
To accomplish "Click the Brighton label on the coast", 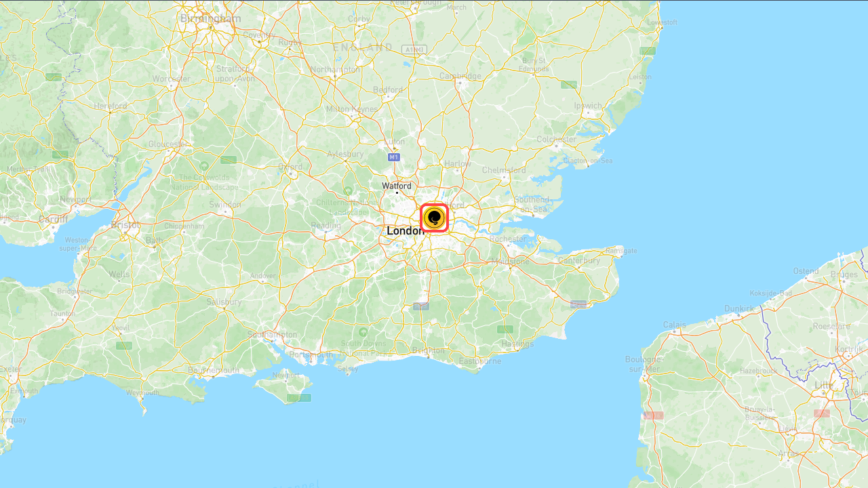I will tap(429, 350).
